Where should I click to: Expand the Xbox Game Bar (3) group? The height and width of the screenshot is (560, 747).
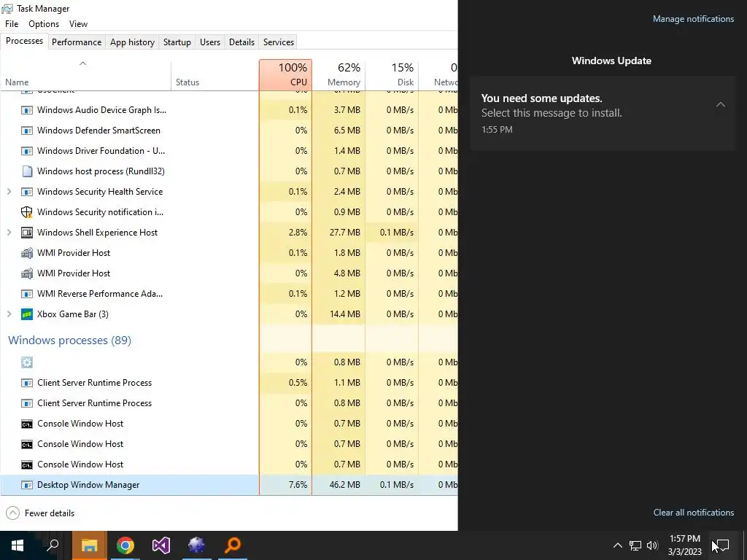pos(9,314)
